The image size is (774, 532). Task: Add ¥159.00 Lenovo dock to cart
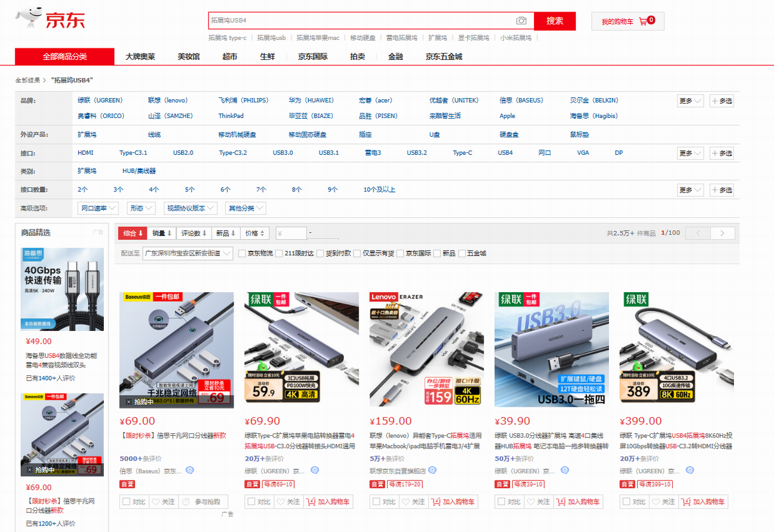pos(453,502)
